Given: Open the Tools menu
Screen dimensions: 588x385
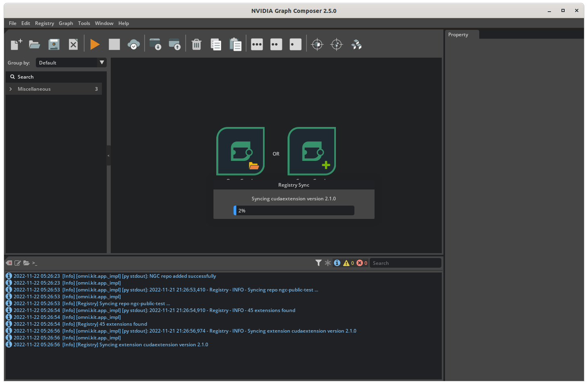Looking at the screenshot, I should (x=84, y=23).
